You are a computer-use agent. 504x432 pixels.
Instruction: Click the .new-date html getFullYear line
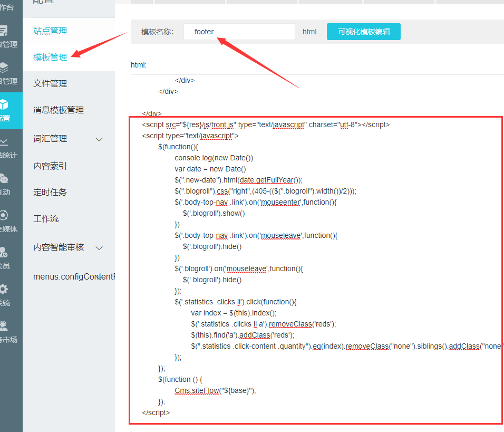238,180
